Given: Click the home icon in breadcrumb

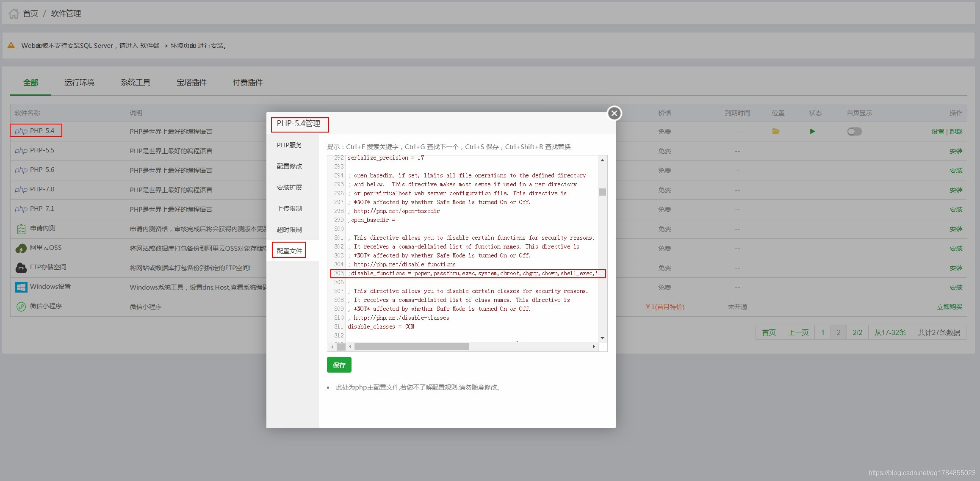Looking at the screenshot, I should coord(14,14).
